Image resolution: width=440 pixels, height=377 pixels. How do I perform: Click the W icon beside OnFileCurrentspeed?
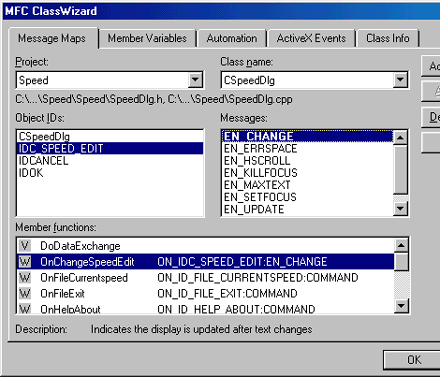(x=24, y=278)
